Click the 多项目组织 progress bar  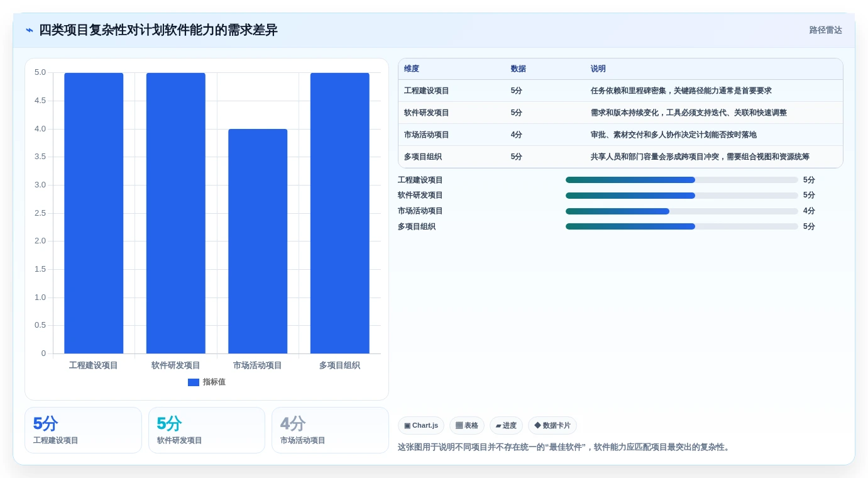point(682,226)
